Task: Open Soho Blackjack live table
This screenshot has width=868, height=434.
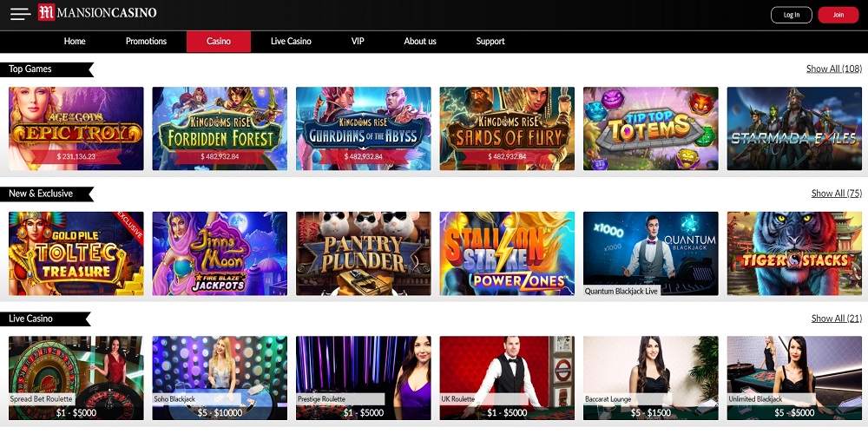Action: pyautogui.click(x=220, y=378)
